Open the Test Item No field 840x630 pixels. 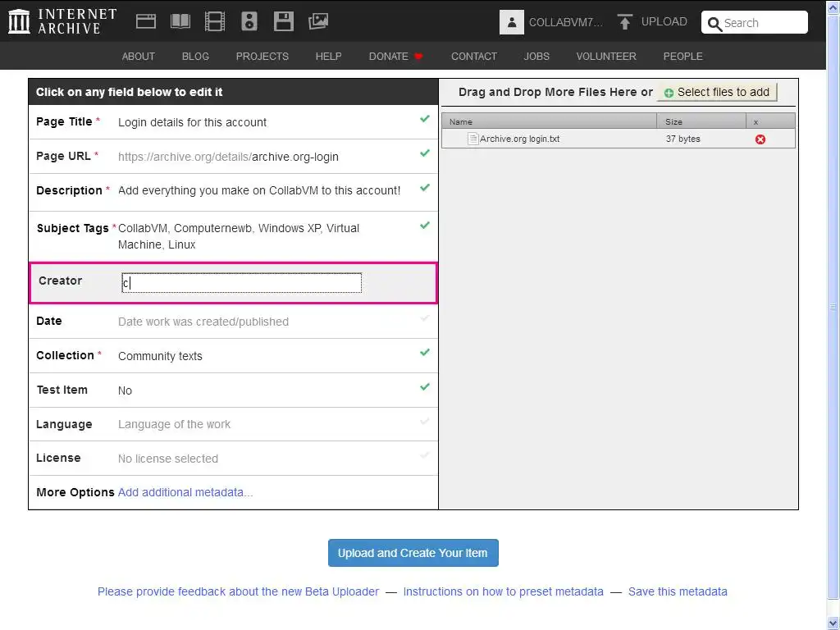(x=125, y=390)
